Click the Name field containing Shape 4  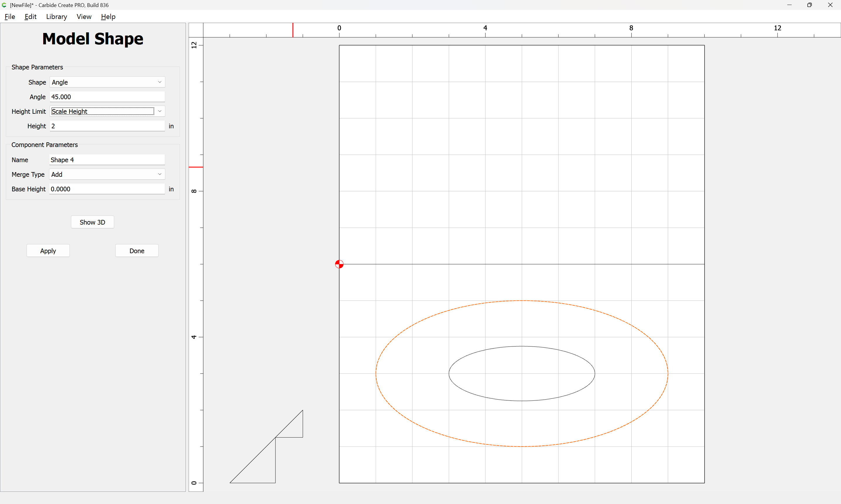(x=107, y=160)
